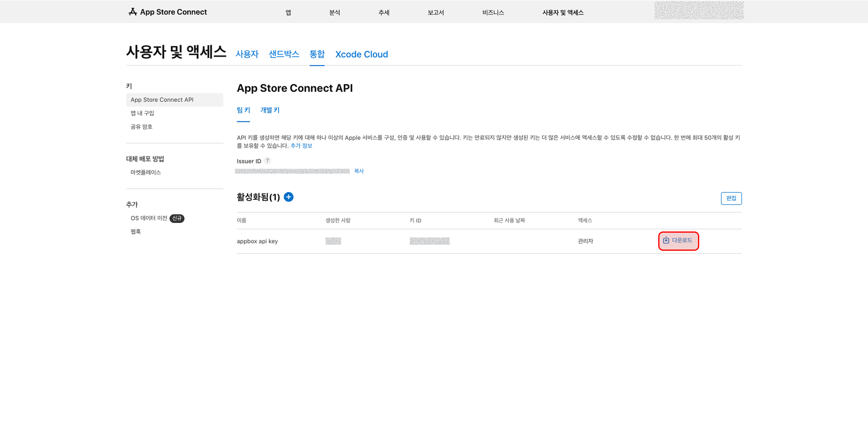The image size is (868, 434).
Task: Switch to the 사용자 tab
Action: (x=247, y=54)
